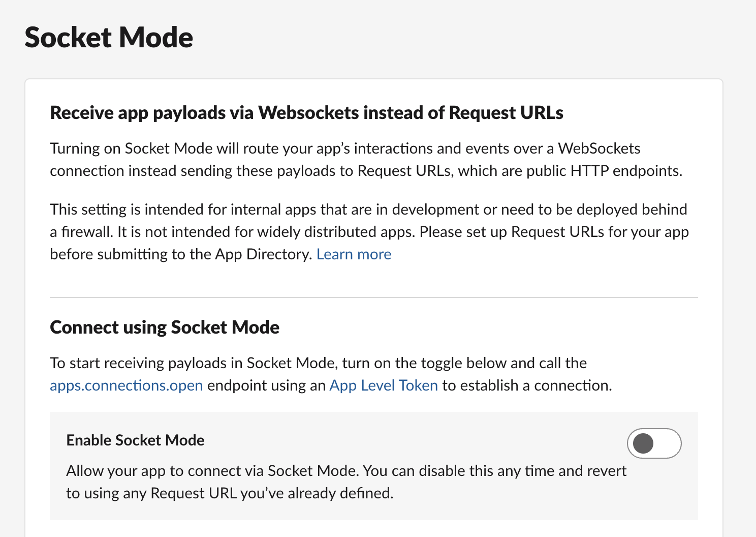This screenshot has width=756, height=537.
Task: Click the payload instructions sentence
Action: click(318, 363)
